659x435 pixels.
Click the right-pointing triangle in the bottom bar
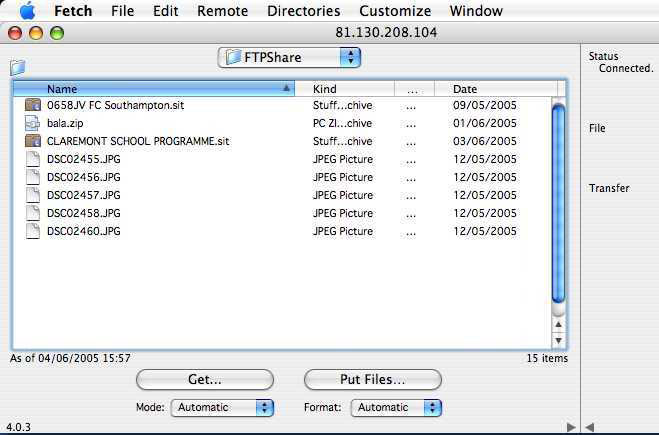(x=571, y=427)
